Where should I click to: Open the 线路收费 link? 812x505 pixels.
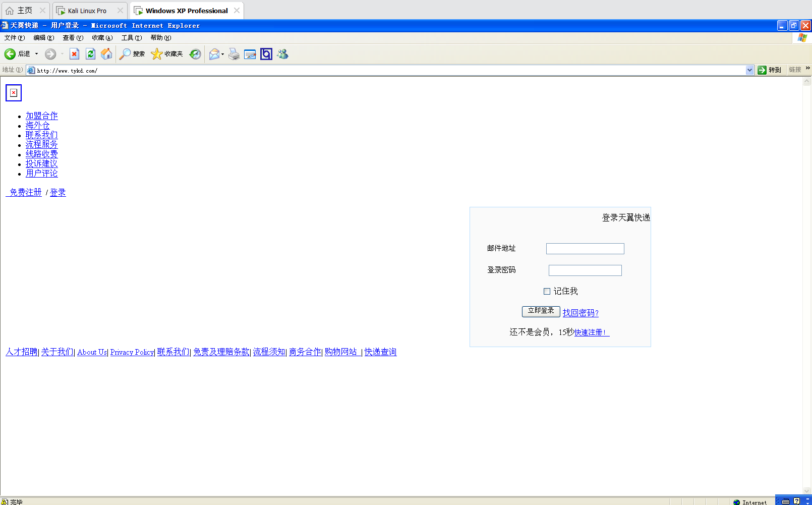(42, 154)
